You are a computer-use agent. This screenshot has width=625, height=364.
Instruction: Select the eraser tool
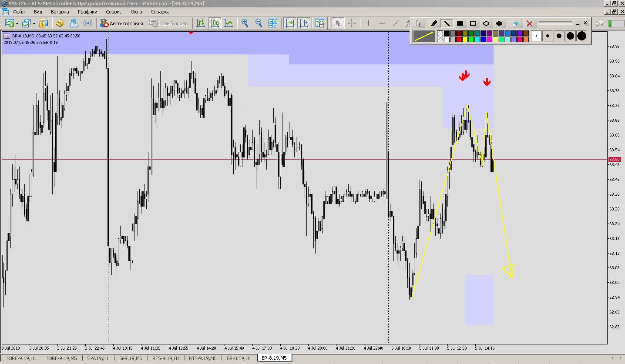click(x=515, y=23)
